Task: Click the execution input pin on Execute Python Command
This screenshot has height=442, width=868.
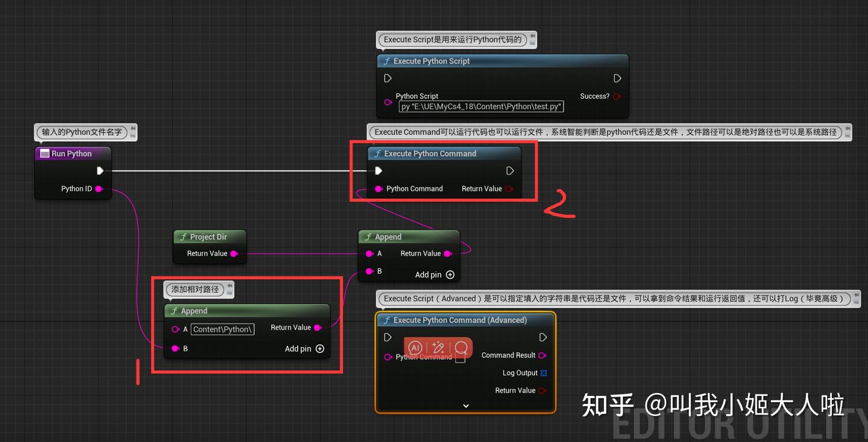Action: 379,171
